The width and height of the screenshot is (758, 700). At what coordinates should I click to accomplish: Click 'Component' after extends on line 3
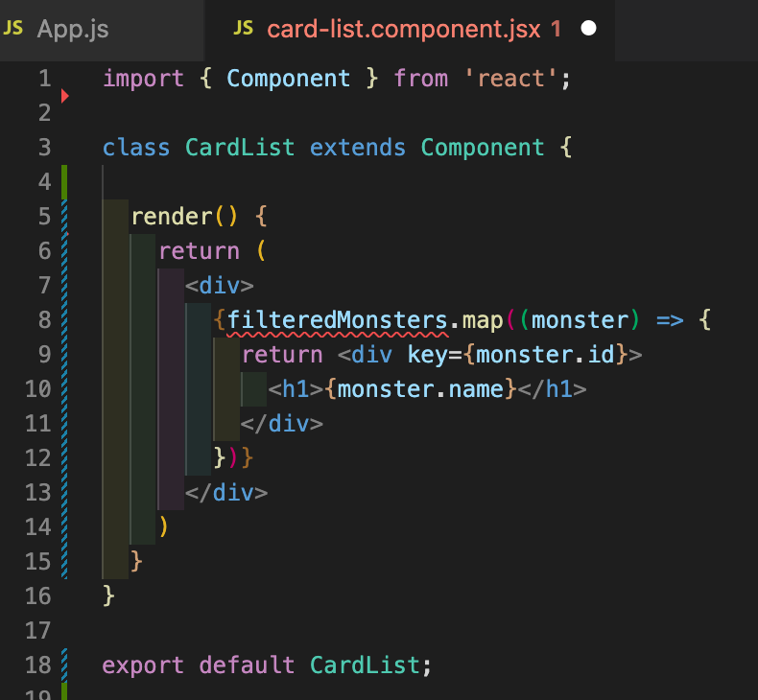tap(483, 148)
